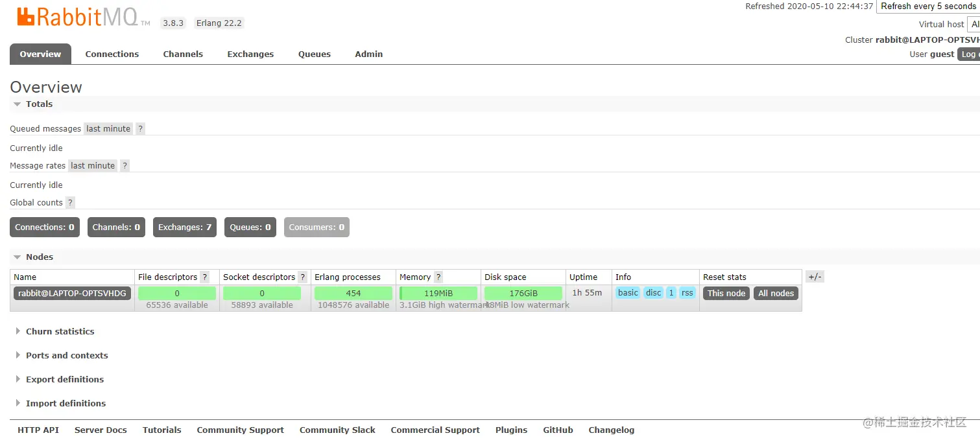Click the Erlang processes 454 bar
The image size is (980, 442).
[x=353, y=293]
